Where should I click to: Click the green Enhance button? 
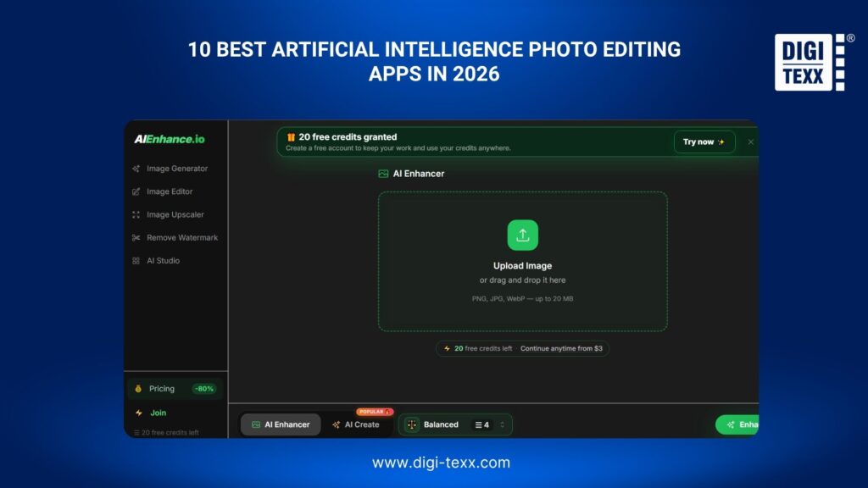click(737, 425)
